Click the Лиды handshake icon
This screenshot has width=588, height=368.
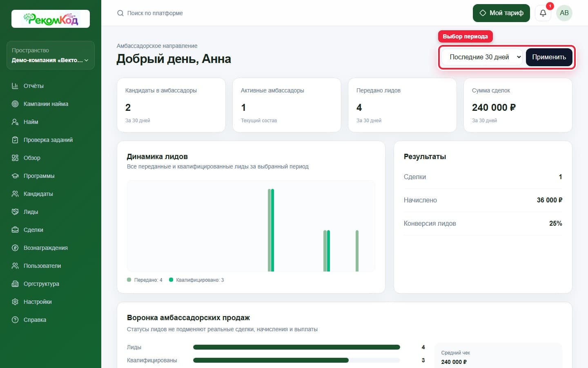[x=15, y=212]
